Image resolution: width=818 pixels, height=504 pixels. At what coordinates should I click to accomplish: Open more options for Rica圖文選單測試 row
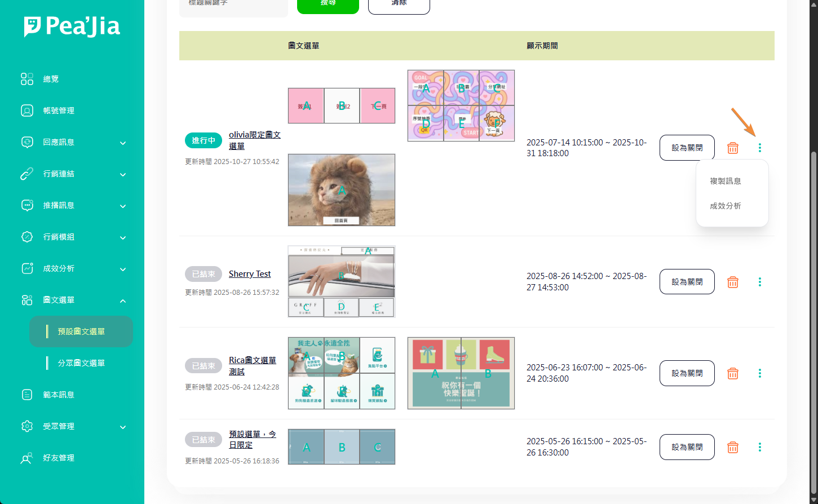click(x=760, y=373)
